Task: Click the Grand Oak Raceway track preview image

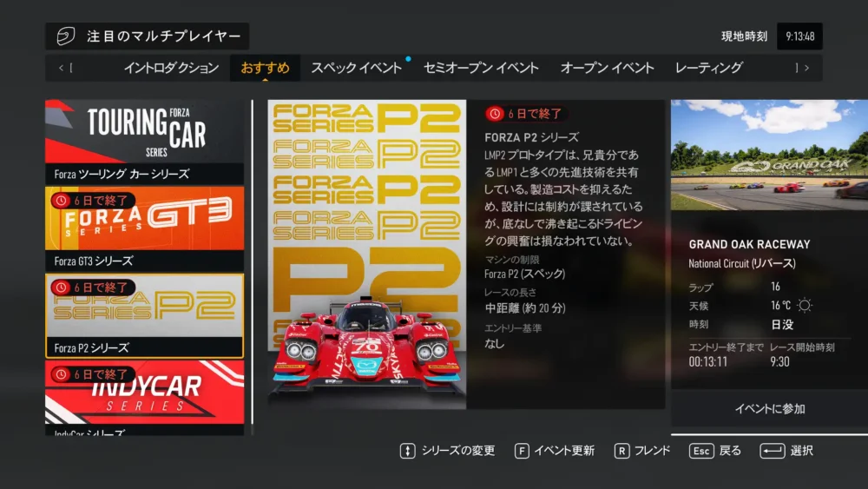Action: 769,155
